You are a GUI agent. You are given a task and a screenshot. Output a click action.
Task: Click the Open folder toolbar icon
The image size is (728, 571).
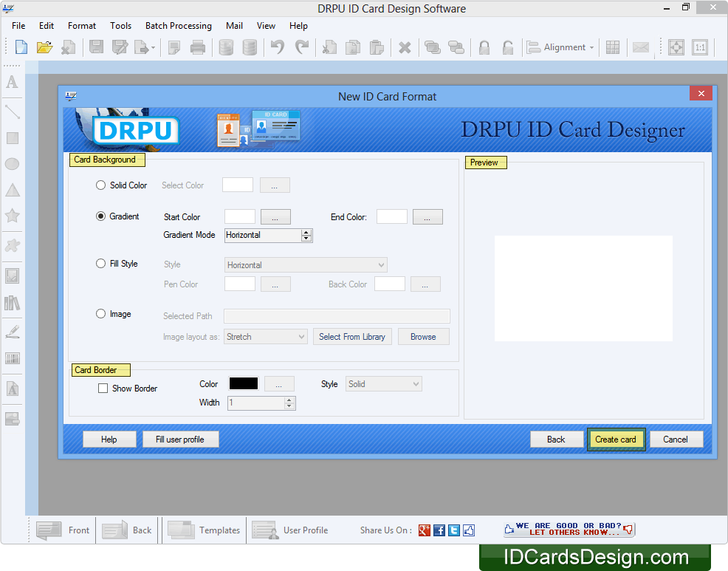[x=45, y=47]
